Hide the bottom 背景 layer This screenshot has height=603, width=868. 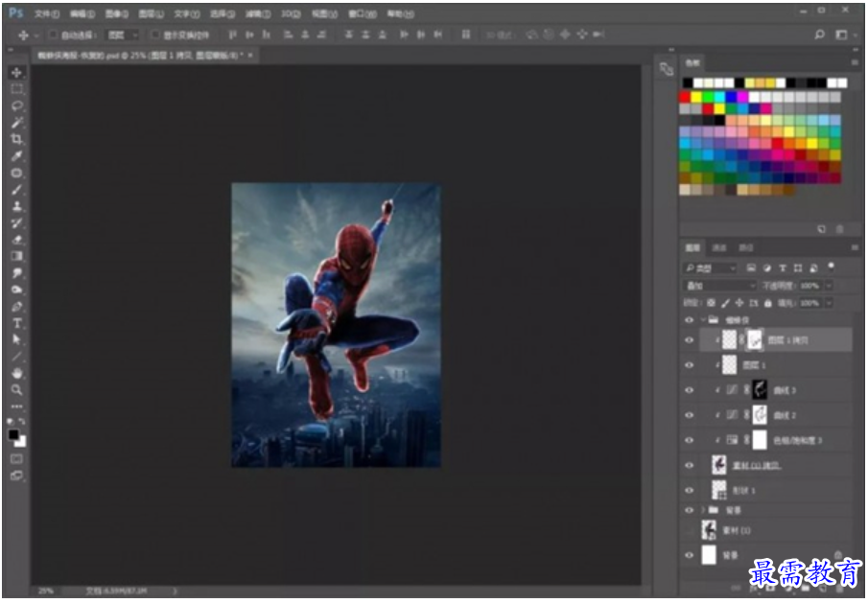(690, 555)
